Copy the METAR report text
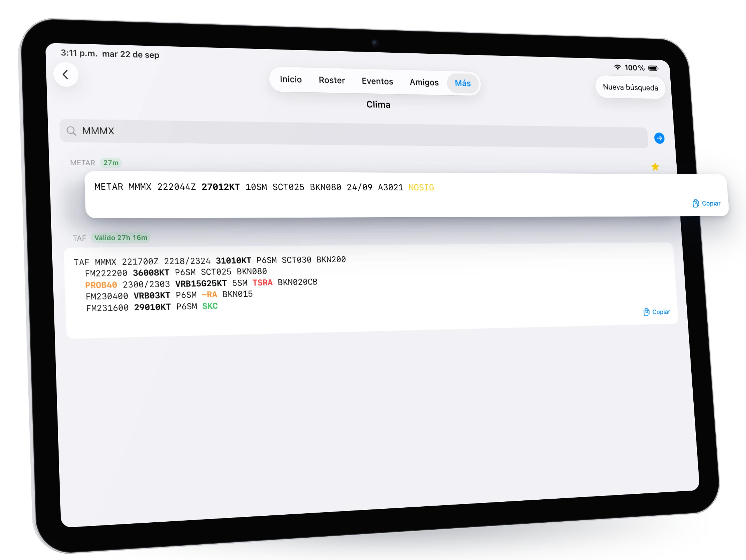The width and height of the screenshot is (746, 560). tap(706, 203)
